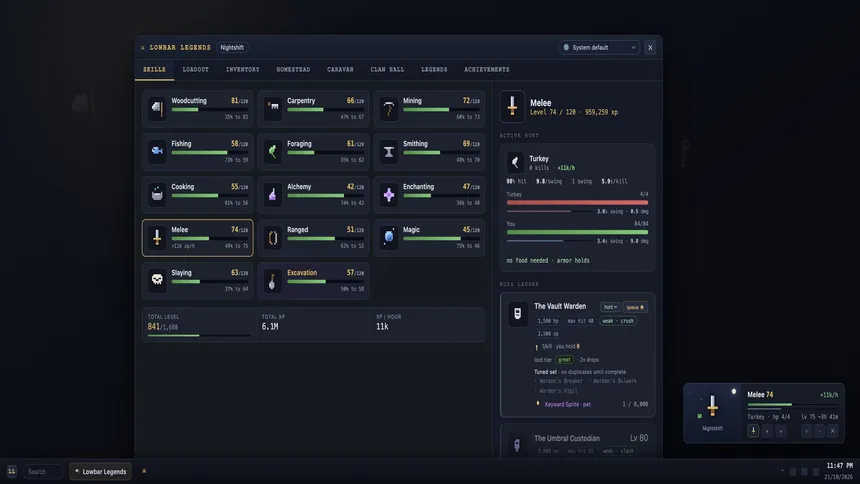This screenshot has height=484, width=860.
Task: Click 'no food needed · armor holds' text
Action: (x=548, y=261)
